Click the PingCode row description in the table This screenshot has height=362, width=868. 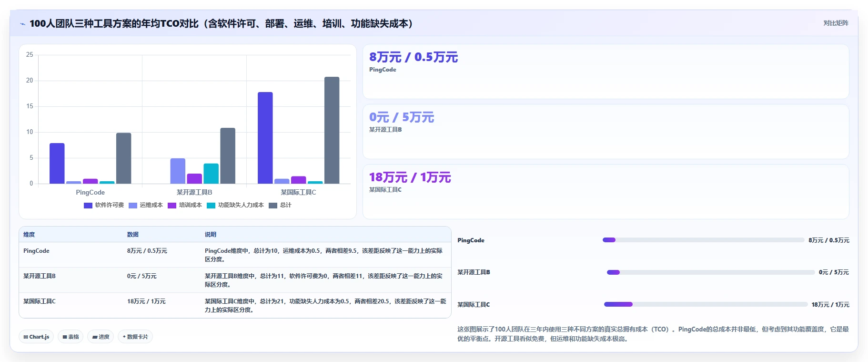coord(324,255)
